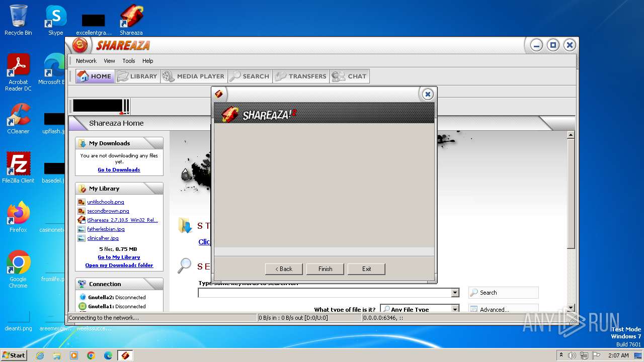644x362 pixels.
Task: Open untilschools.png from My Library
Action: [106, 202]
